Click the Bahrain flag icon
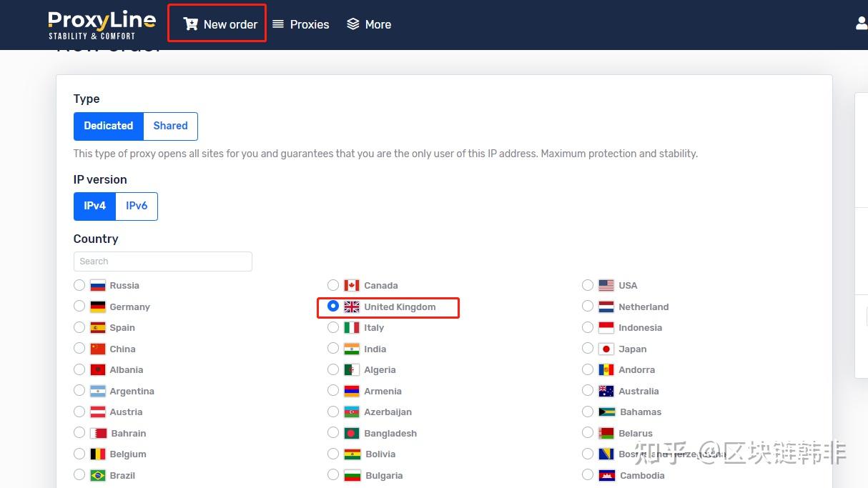The width and height of the screenshot is (868, 488). 99,433
